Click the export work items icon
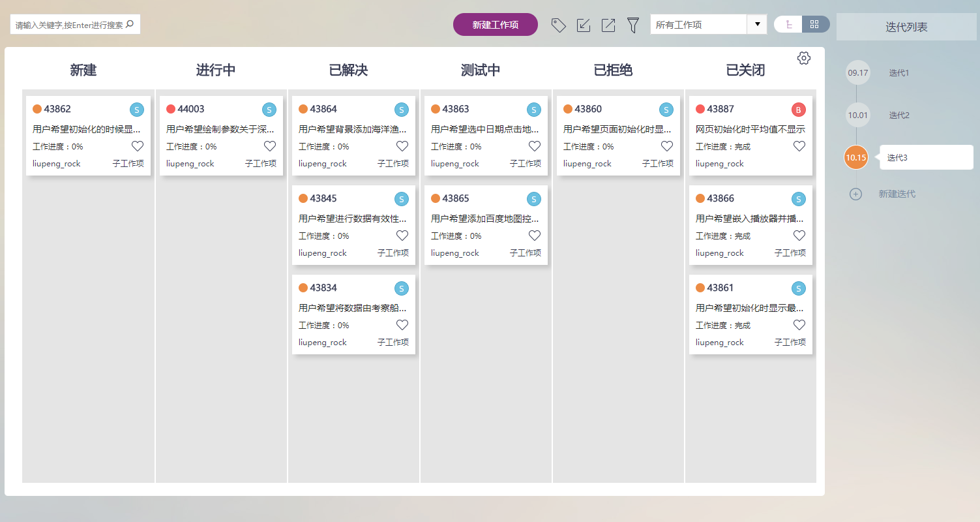The width and height of the screenshot is (980, 522). (608, 25)
